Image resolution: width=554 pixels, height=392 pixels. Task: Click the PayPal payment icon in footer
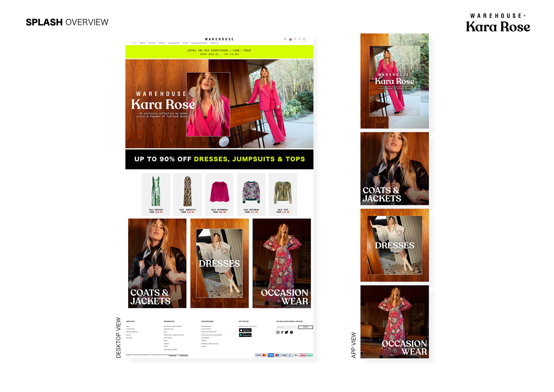point(290,355)
